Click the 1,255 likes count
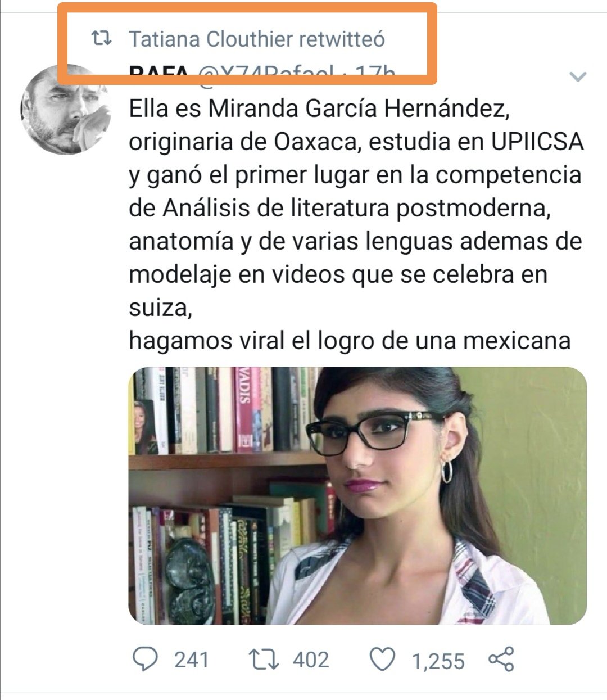607x700 pixels. 438,661
